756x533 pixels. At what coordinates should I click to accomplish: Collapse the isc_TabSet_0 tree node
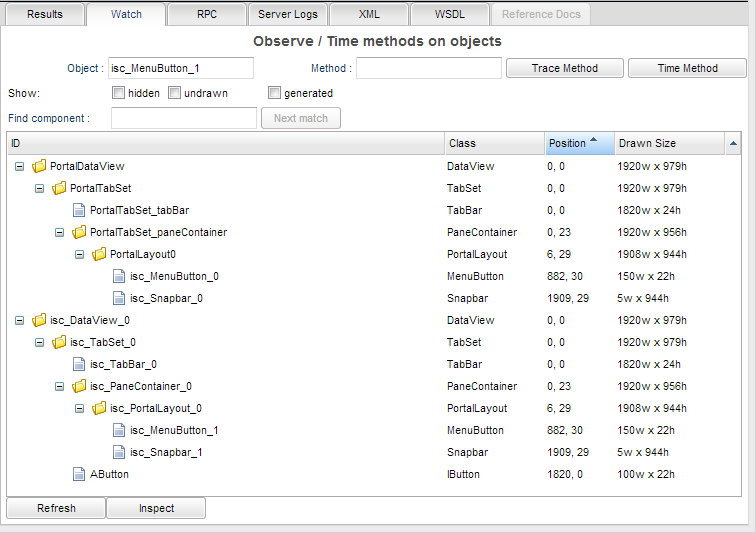coord(40,342)
